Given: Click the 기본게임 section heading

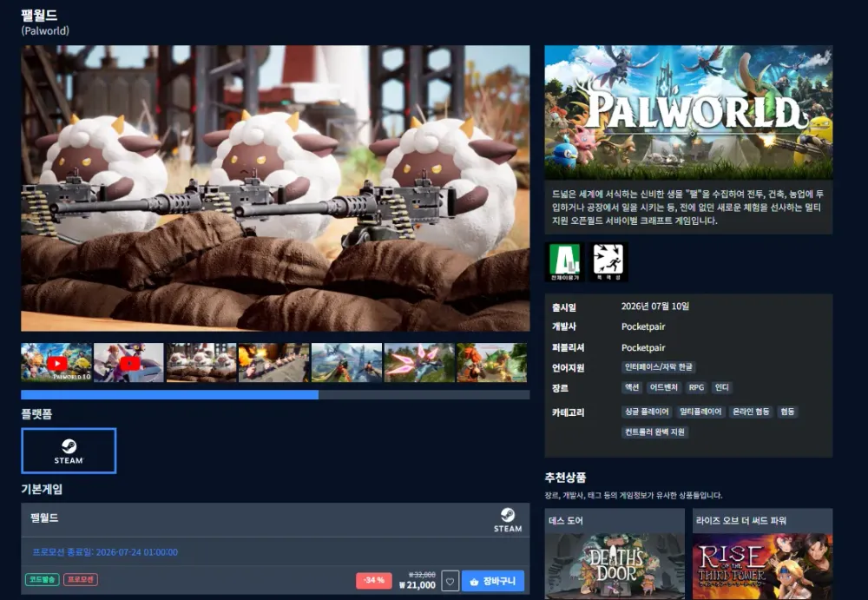Looking at the screenshot, I should tap(42, 489).
